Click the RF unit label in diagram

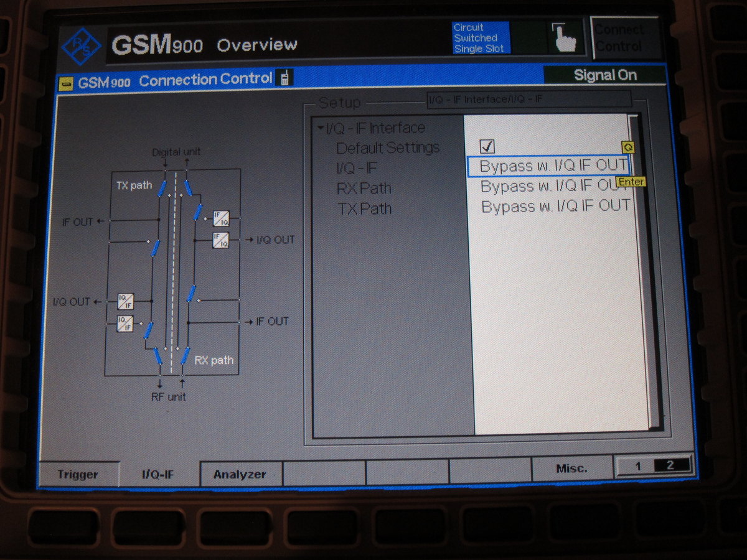coord(169,396)
